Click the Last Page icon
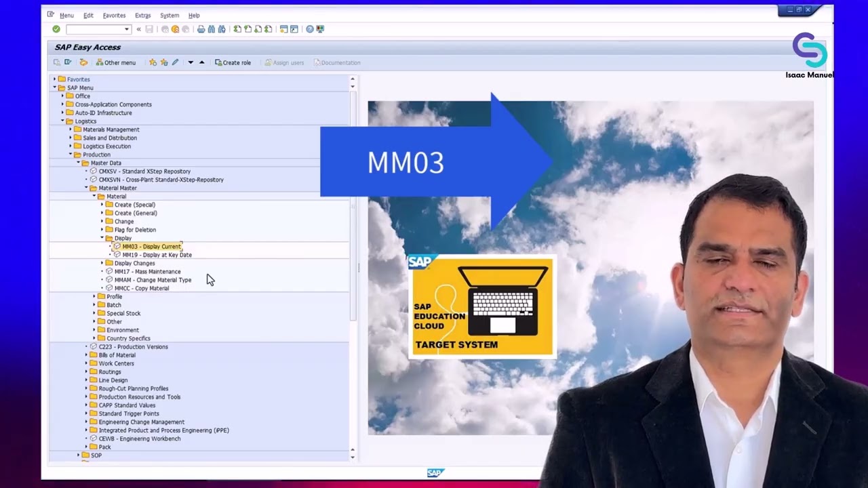This screenshot has width=868, height=488. (268, 29)
